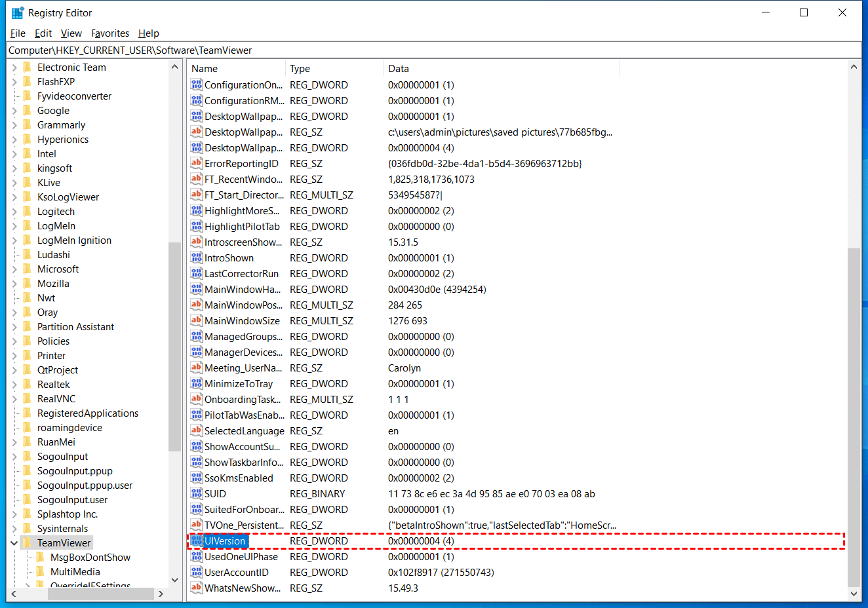
Task: Select the LogMeIn Ignition key
Action: 74,240
